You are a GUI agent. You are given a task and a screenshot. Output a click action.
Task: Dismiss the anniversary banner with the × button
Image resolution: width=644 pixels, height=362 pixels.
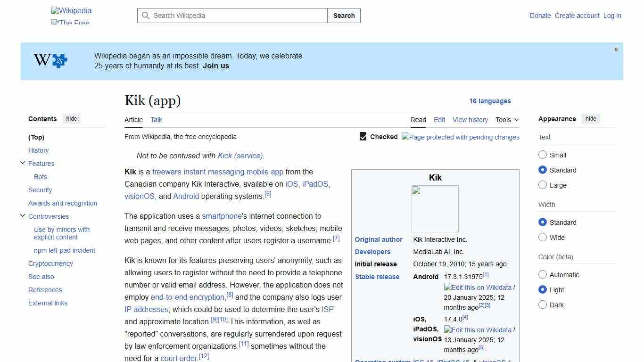616,49
